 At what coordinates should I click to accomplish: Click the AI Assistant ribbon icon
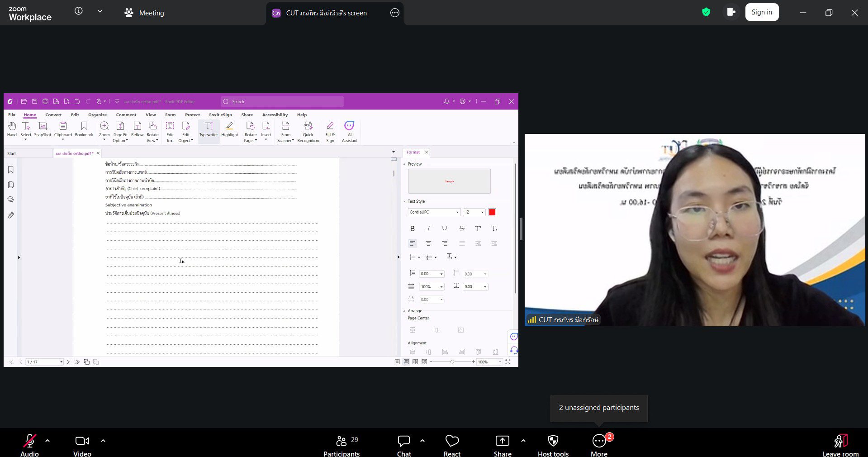[349, 130]
